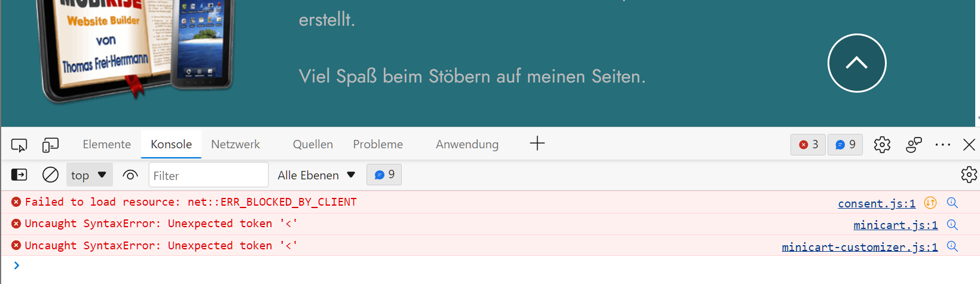Viewport: 980px width, 284px height.
Task: Create a live expression with eye icon
Action: (x=130, y=175)
